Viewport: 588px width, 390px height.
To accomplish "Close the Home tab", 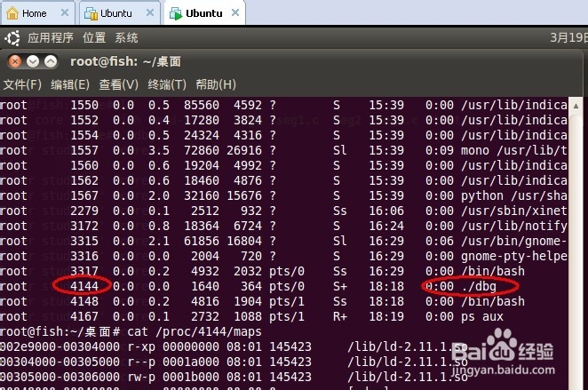I will click(65, 13).
